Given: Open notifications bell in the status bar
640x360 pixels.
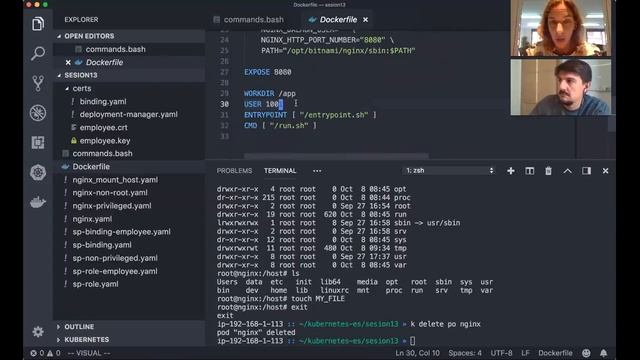Looking at the screenshot, I should click(604, 353).
